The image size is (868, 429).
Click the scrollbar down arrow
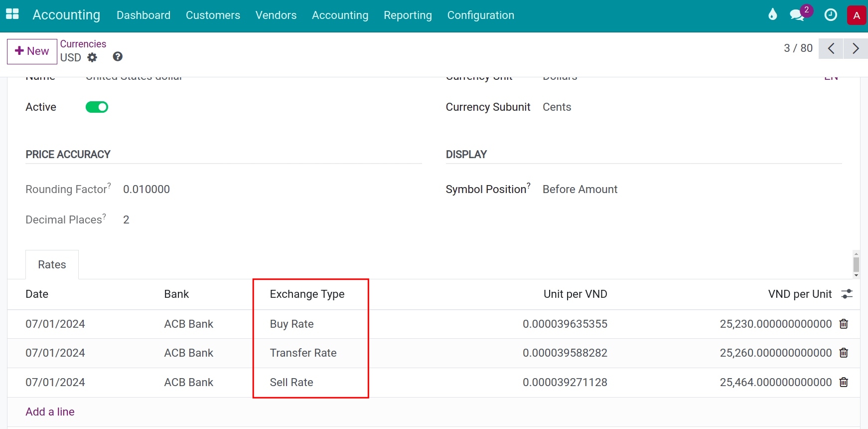click(856, 275)
